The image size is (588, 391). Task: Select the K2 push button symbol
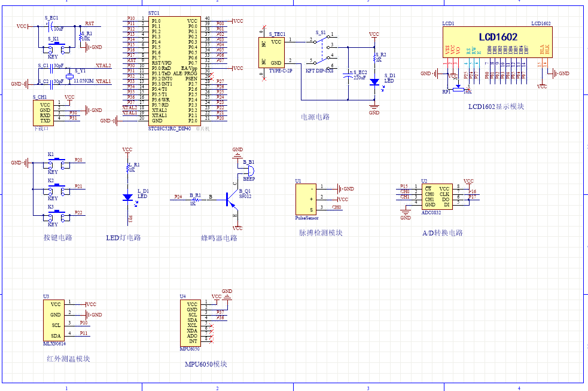coord(56,190)
